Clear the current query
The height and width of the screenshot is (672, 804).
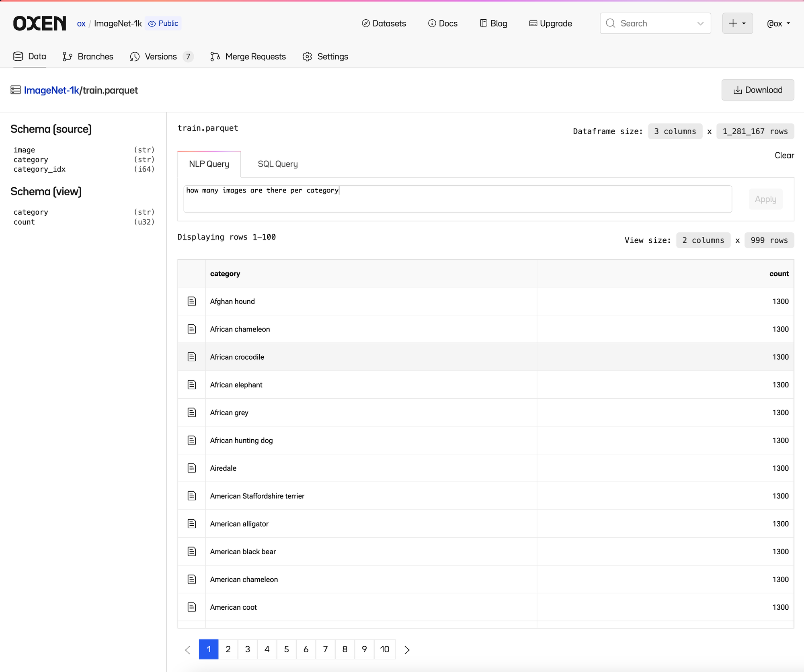[784, 155]
